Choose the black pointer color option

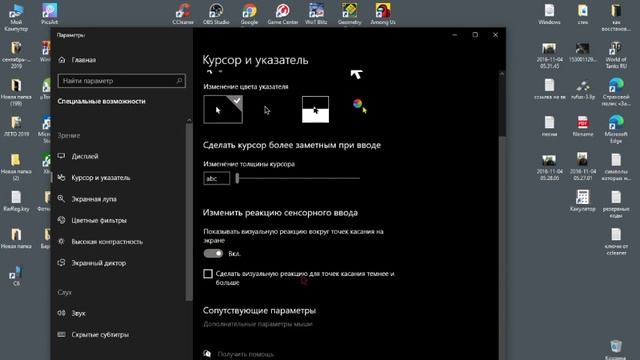coord(267,110)
